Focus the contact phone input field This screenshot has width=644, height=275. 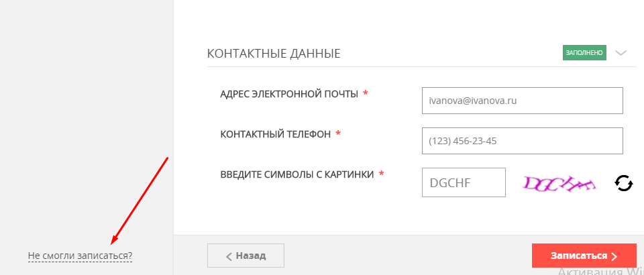[523, 141]
